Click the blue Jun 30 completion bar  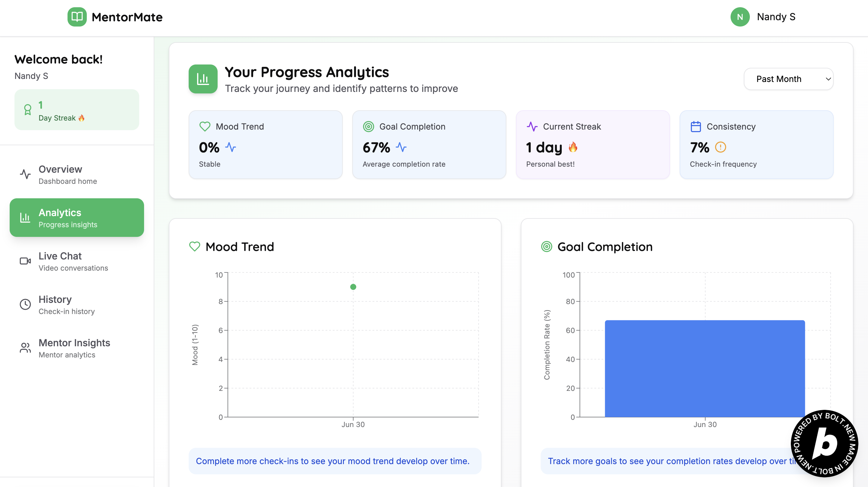705,368
